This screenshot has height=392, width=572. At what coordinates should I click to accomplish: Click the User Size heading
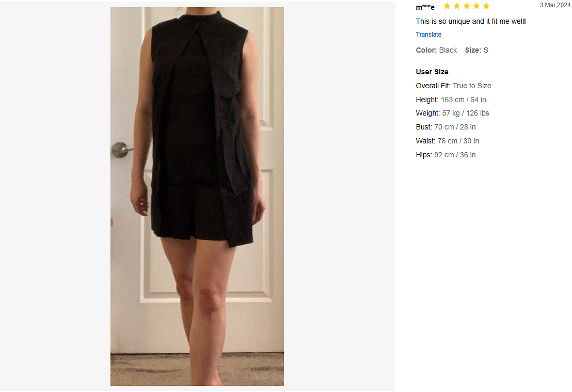pyautogui.click(x=432, y=72)
